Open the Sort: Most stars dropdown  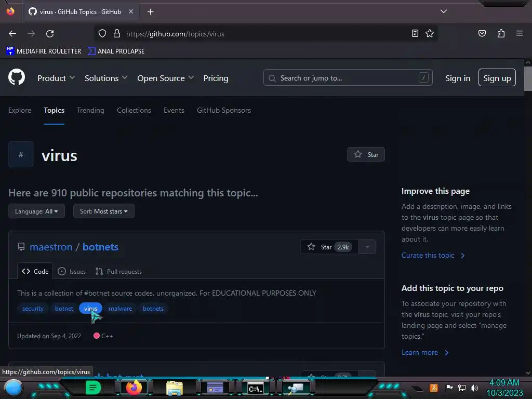104,211
